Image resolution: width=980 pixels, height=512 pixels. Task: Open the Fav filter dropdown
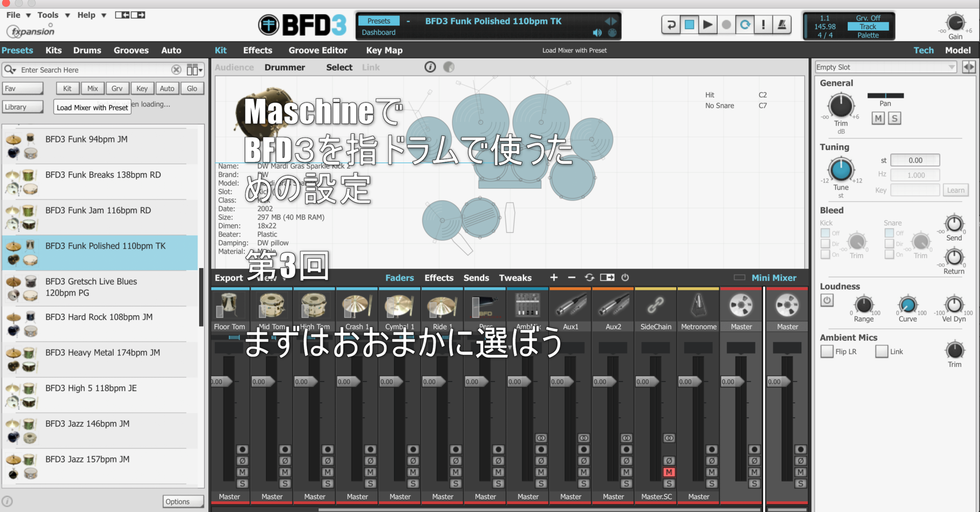[23, 88]
